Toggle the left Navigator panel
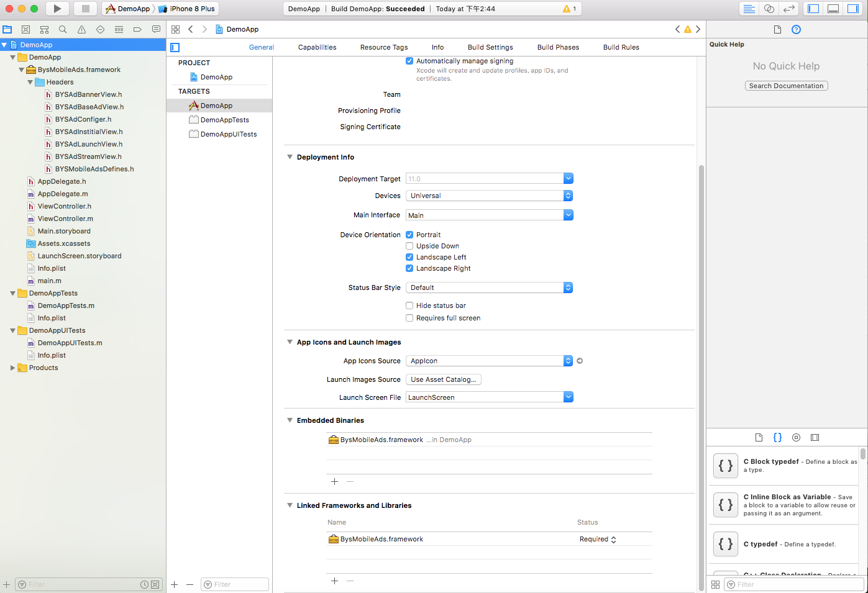Viewport: 868px width, 593px height. (x=813, y=9)
